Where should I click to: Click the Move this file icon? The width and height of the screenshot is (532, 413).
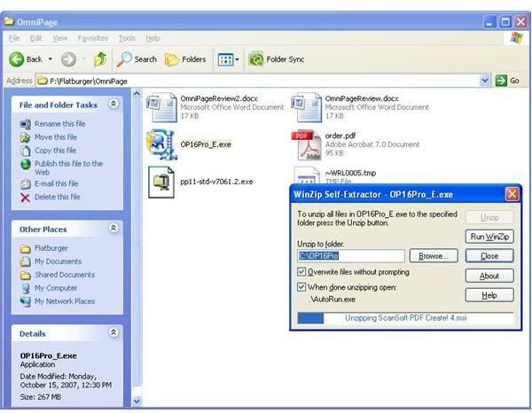pos(25,137)
